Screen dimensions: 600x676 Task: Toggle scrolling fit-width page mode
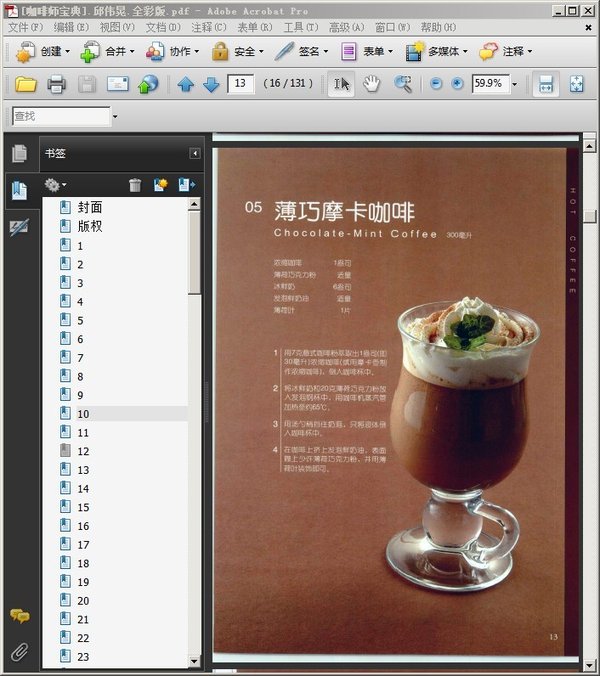[546, 84]
